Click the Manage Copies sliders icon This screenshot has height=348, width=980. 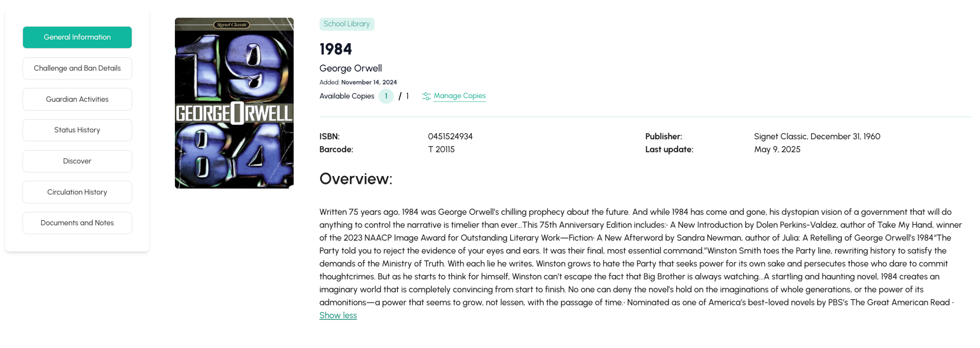tap(426, 96)
